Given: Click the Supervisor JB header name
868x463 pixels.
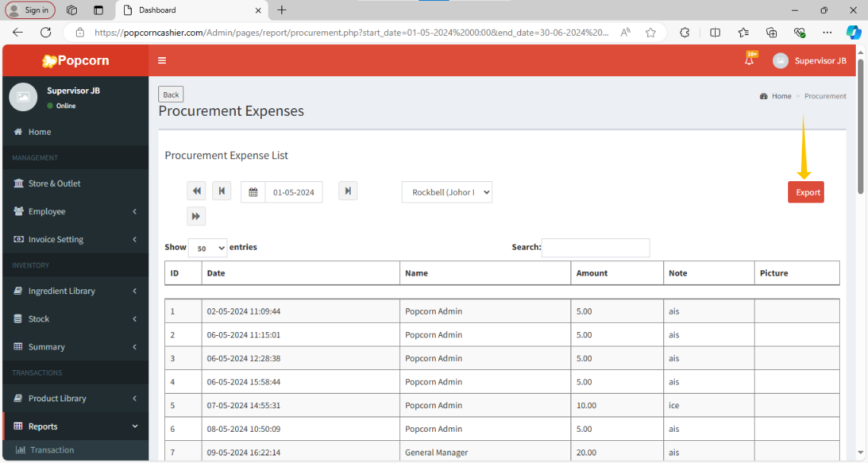Looking at the screenshot, I should coord(820,61).
